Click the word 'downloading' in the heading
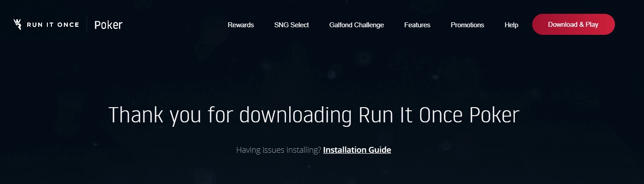This screenshot has width=644, height=184. point(295,115)
